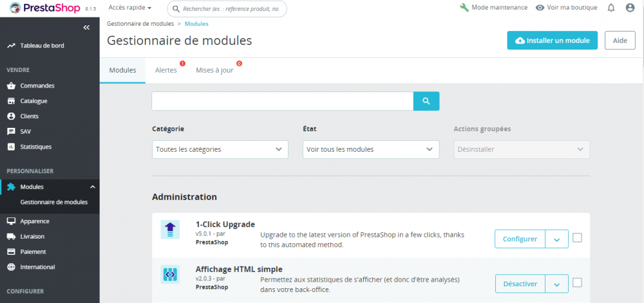Click the Installer un module button
644x303 pixels.
[x=553, y=41]
